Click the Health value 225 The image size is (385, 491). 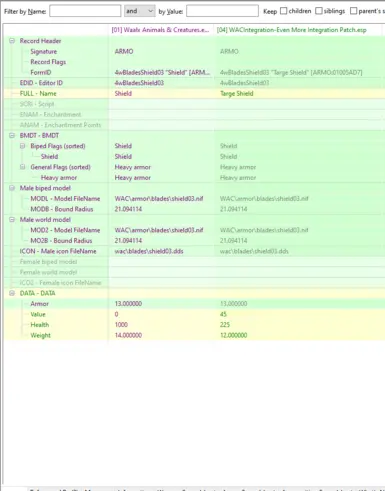pyautogui.click(x=225, y=325)
